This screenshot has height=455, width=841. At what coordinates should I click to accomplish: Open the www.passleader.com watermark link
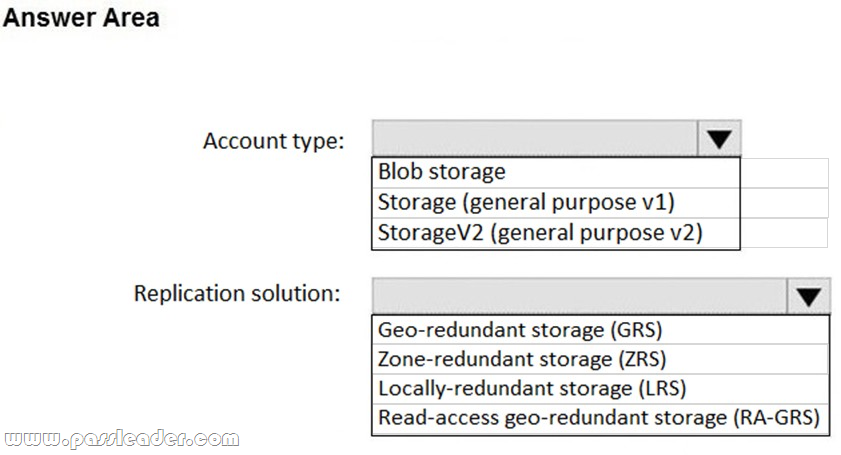[x=121, y=438]
